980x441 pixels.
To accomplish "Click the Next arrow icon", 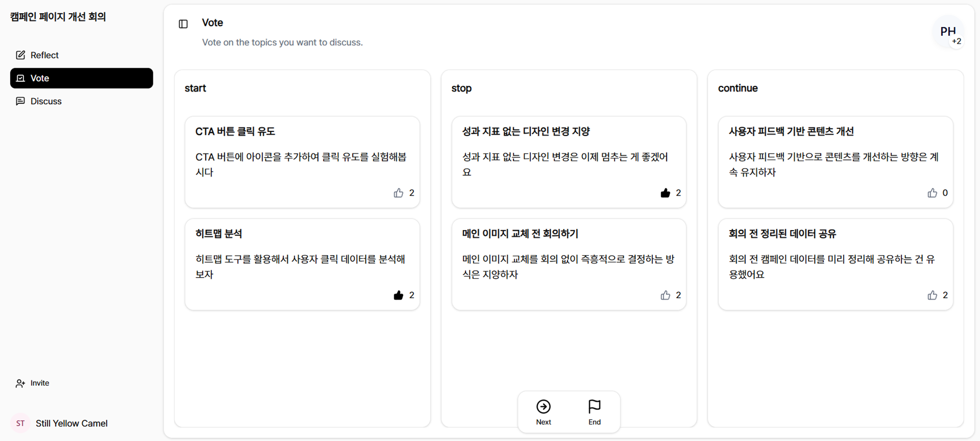I will point(543,407).
